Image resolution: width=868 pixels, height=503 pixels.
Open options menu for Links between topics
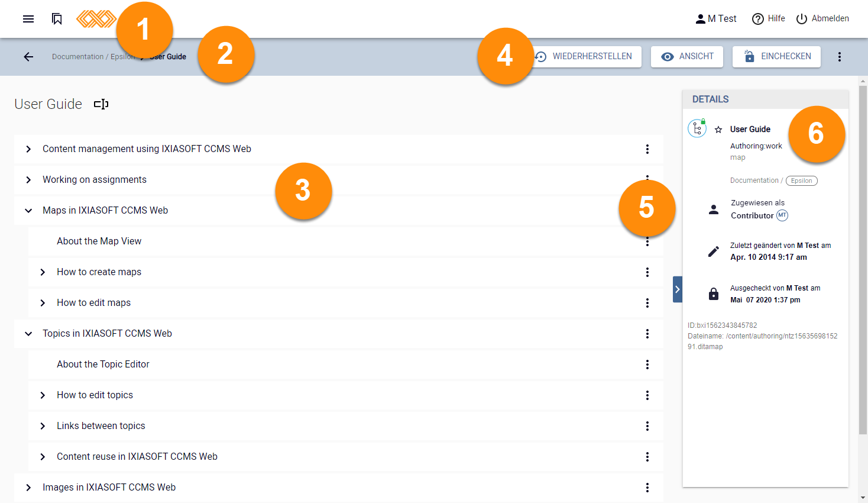coord(647,426)
